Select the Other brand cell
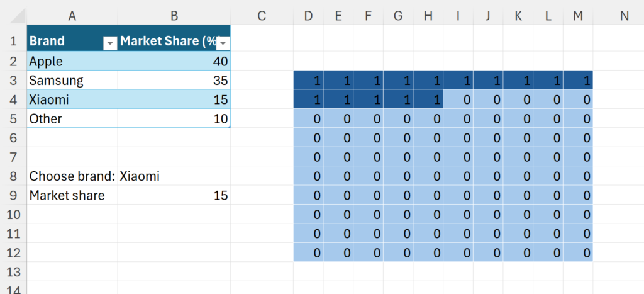This screenshot has height=294, width=644. point(72,118)
